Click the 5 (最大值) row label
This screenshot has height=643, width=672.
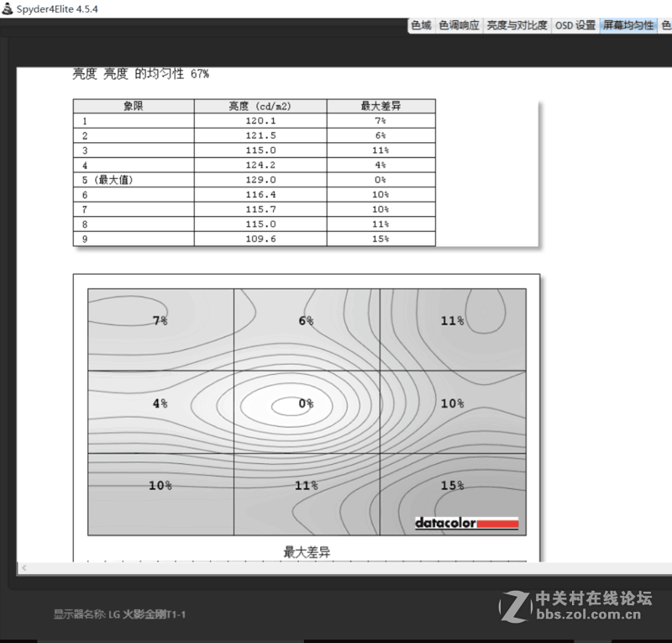tap(108, 180)
